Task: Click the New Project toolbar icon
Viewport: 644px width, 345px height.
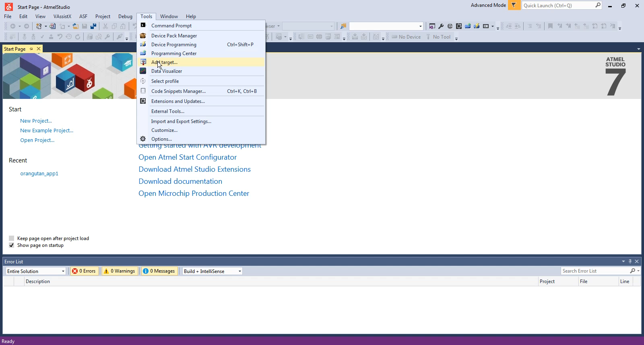Action: (x=39, y=26)
